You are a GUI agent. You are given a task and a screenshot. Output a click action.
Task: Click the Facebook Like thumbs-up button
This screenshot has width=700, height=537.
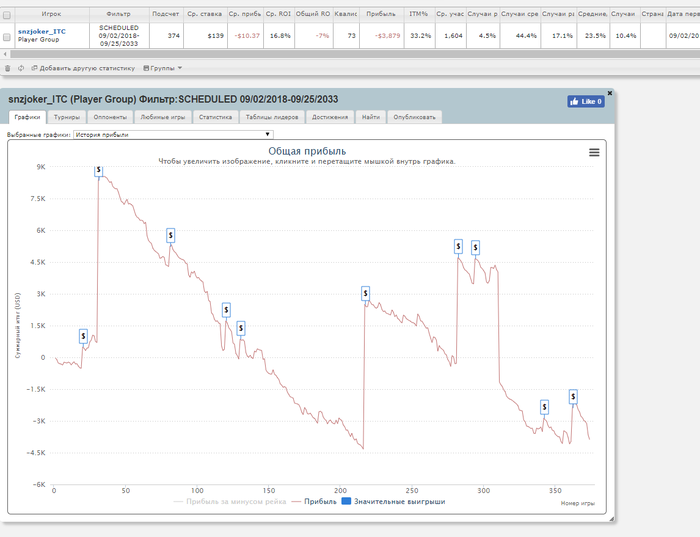pos(586,101)
